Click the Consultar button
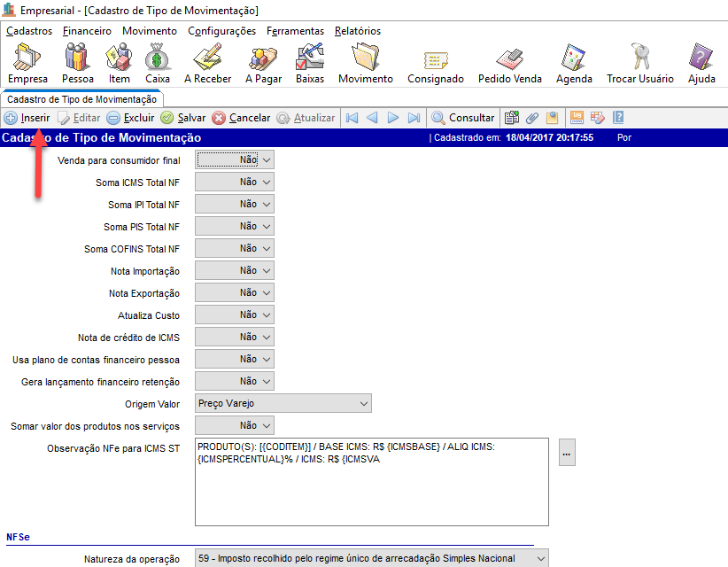 (x=463, y=118)
